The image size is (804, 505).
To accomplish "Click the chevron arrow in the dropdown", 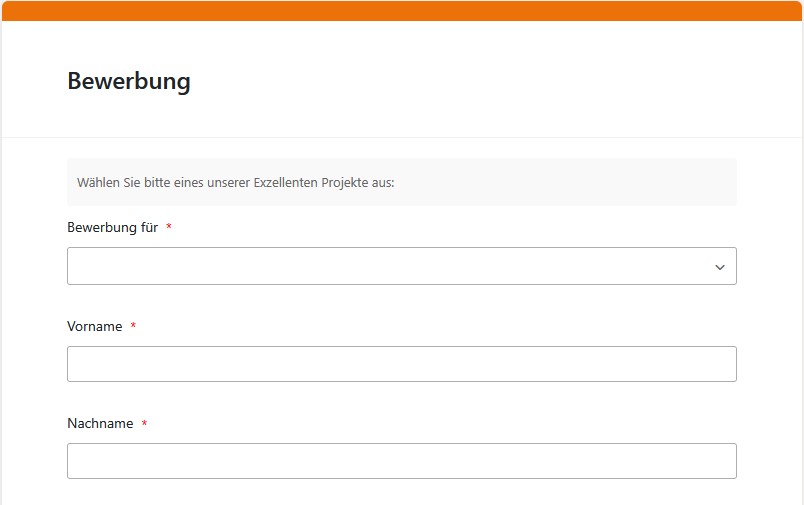I will (x=719, y=267).
